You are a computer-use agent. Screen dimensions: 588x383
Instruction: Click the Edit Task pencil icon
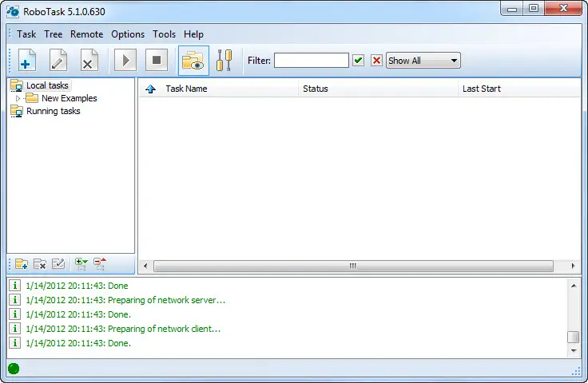coord(58,61)
